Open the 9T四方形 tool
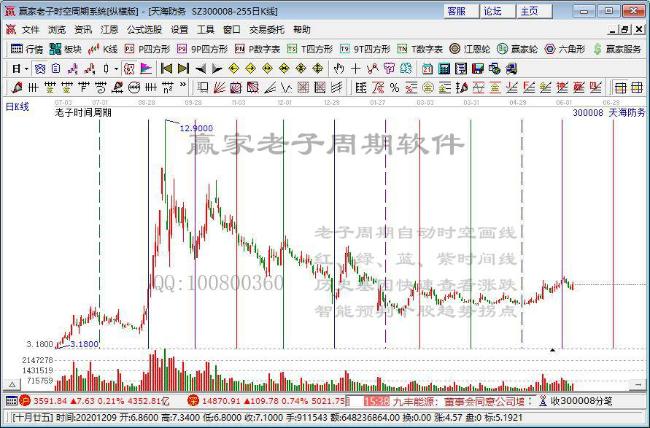 [365, 49]
